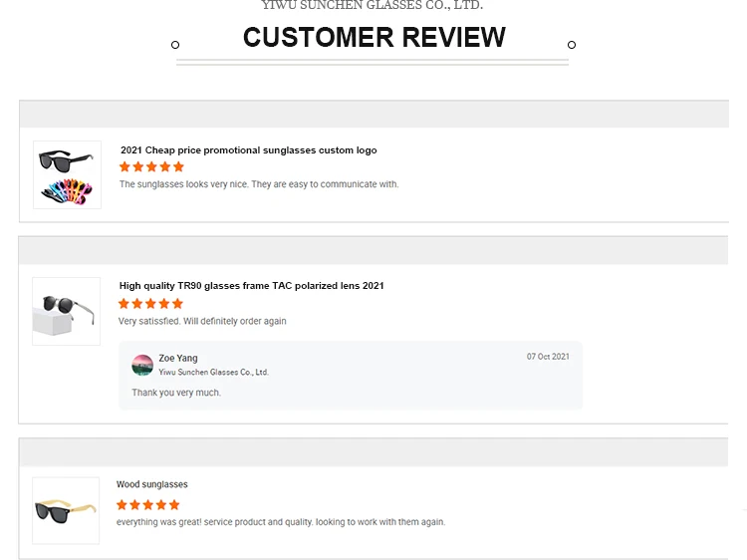Click the 'everything was great!' review text
The height and width of the screenshot is (560, 747).
pyautogui.click(x=280, y=522)
